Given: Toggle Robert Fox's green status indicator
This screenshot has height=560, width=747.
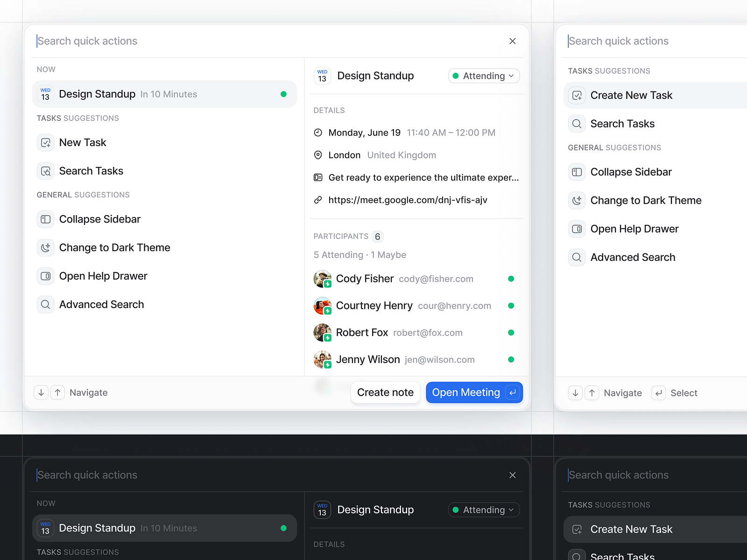Looking at the screenshot, I should pos(511,332).
